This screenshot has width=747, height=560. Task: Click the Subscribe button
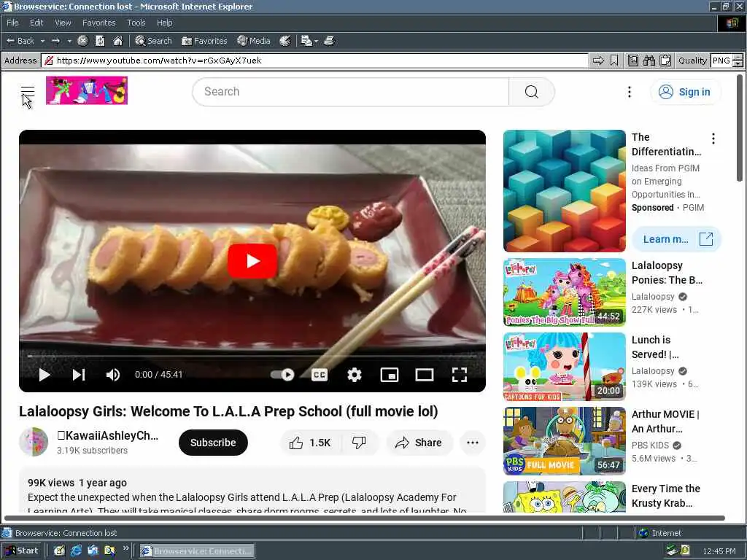213,443
